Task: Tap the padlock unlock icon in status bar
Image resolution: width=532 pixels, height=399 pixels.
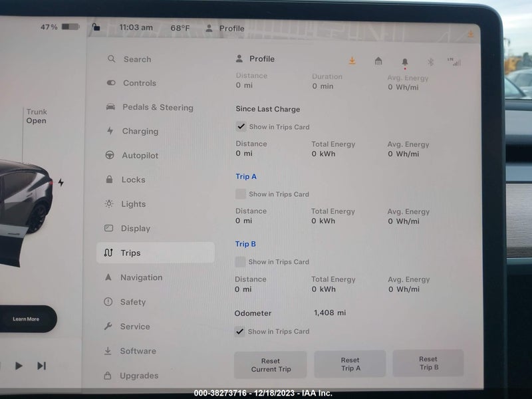Action: coord(96,27)
